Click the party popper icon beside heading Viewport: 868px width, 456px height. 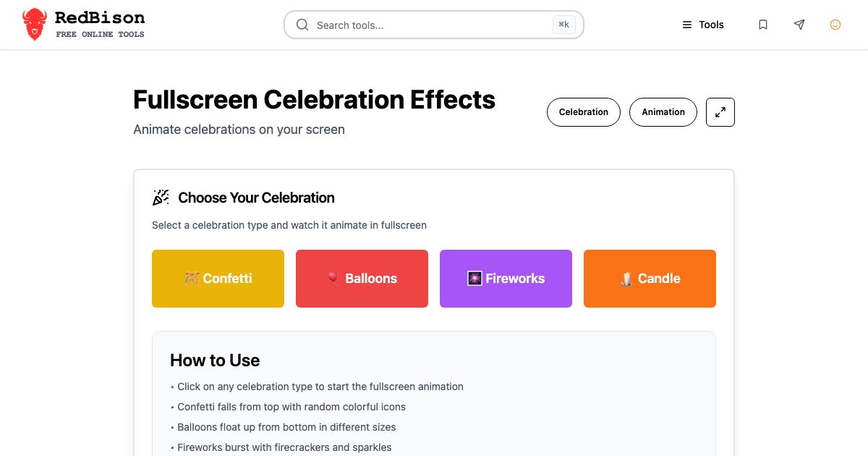(x=161, y=198)
